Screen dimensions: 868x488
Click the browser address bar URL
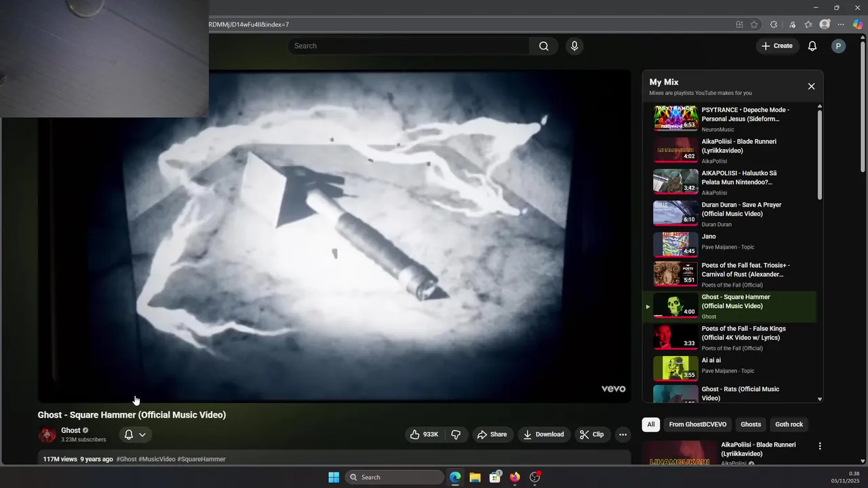tap(248, 24)
